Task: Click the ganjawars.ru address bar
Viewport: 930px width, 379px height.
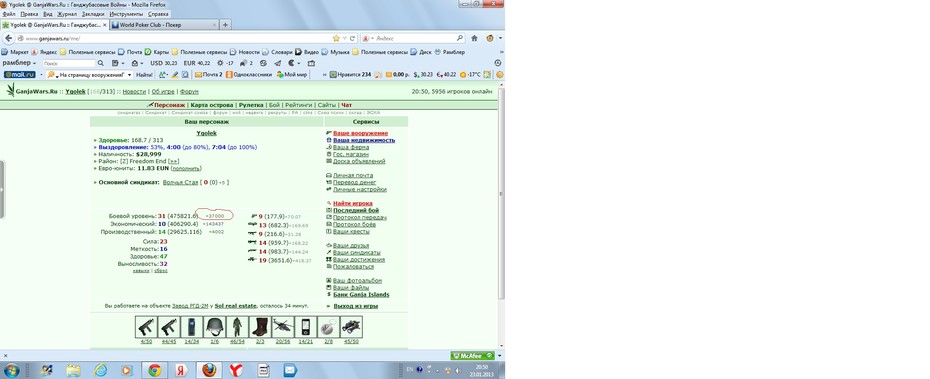Action: click(x=178, y=38)
